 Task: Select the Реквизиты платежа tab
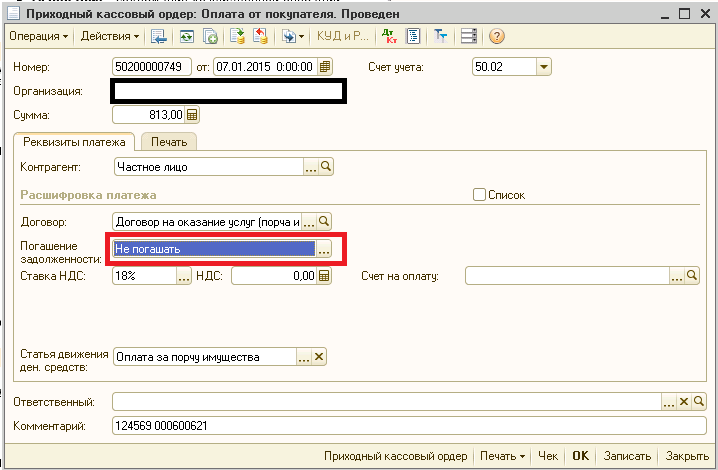[74, 142]
